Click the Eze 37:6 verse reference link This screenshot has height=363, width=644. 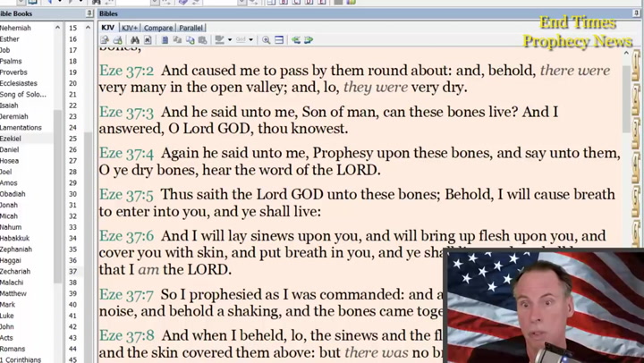(x=126, y=237)
